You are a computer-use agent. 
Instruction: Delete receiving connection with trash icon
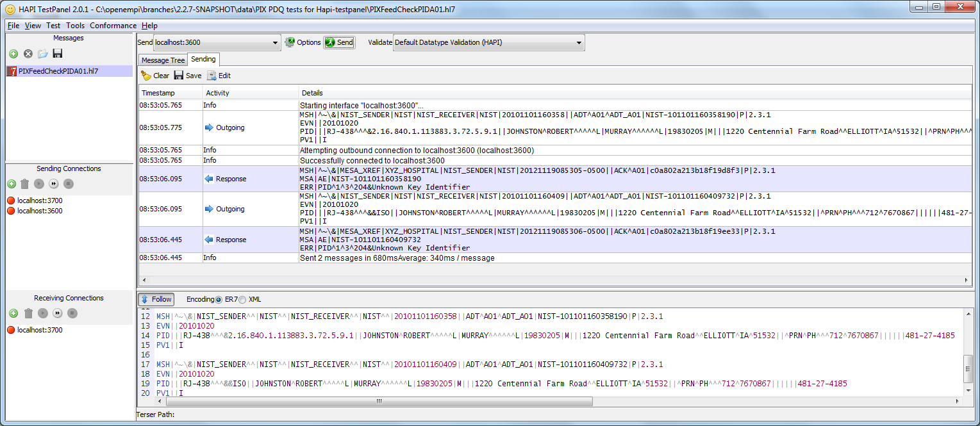(28, 313)
